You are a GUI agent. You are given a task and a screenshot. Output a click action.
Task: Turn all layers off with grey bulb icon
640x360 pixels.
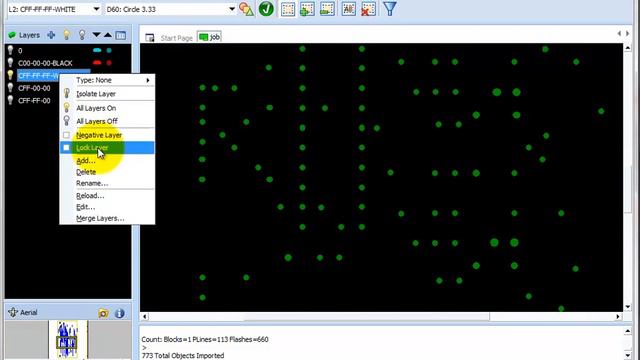pos(82,35)
